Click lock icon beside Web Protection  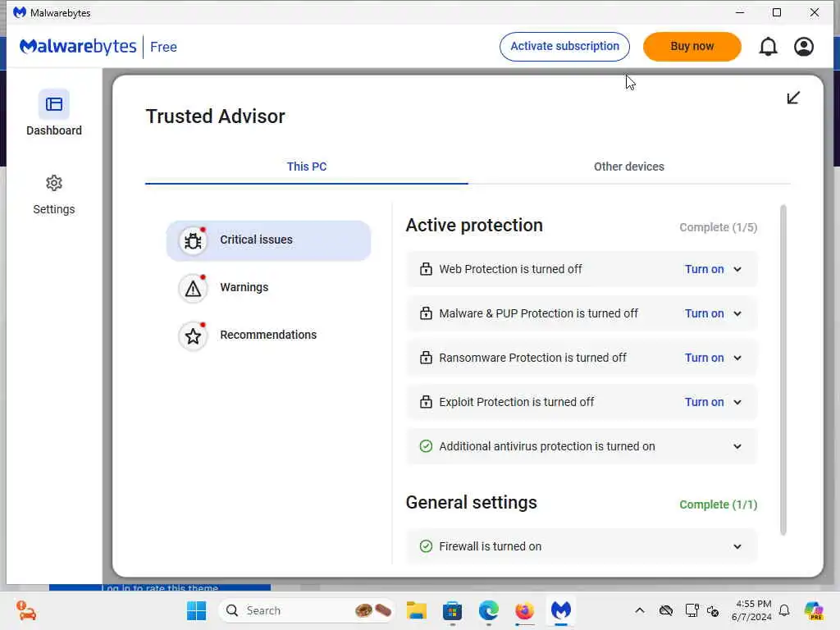(x=426, y=269)
